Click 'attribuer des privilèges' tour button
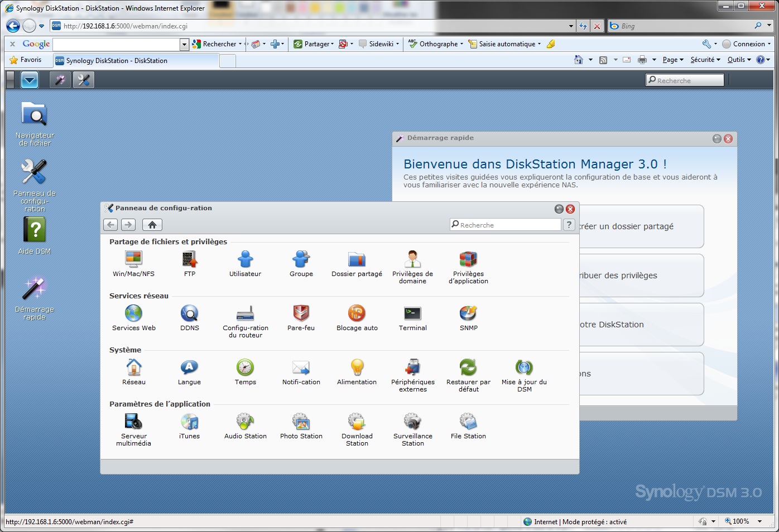 642,275
